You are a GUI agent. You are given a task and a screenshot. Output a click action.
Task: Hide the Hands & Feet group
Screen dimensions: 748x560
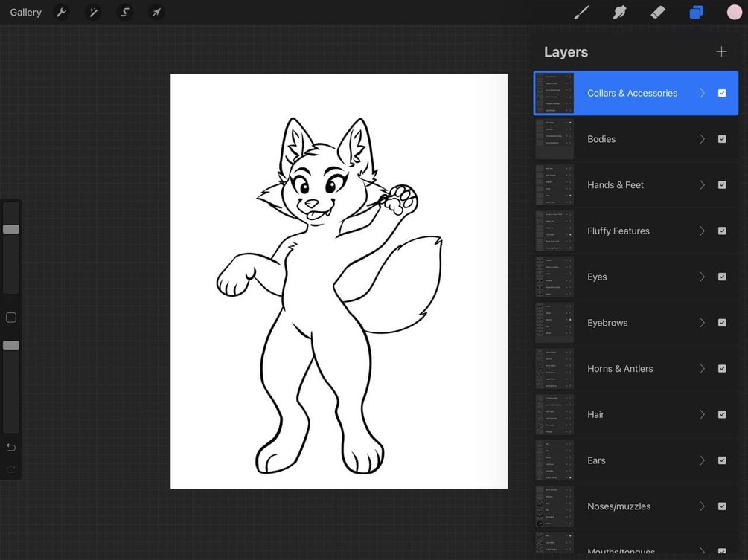click(722, 185)
